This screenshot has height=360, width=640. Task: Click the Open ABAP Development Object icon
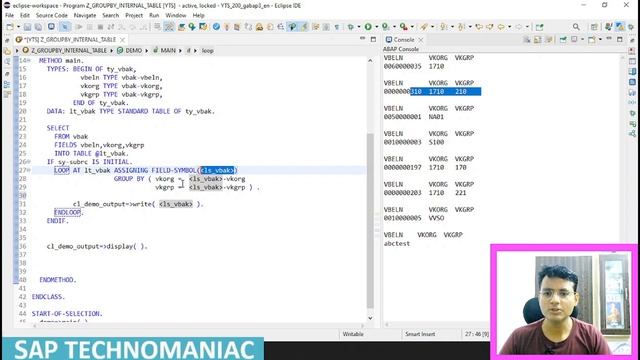tap(181, 27)
